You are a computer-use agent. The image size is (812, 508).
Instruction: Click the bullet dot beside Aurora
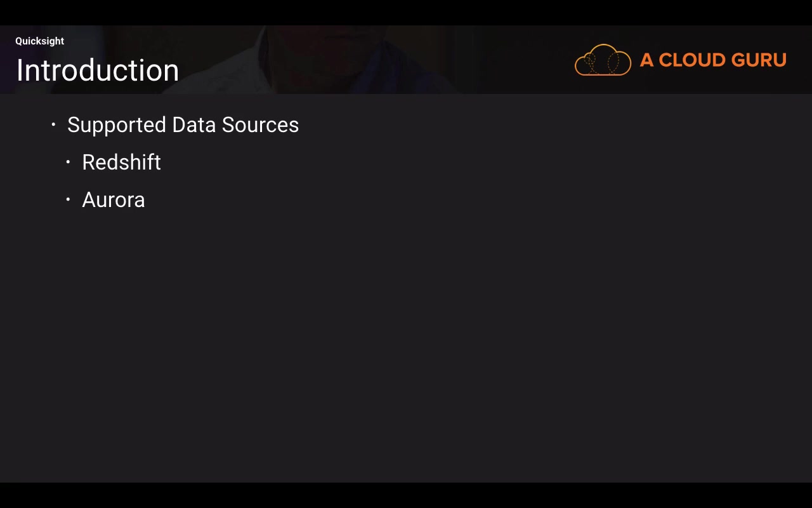(x=68, y=200)
